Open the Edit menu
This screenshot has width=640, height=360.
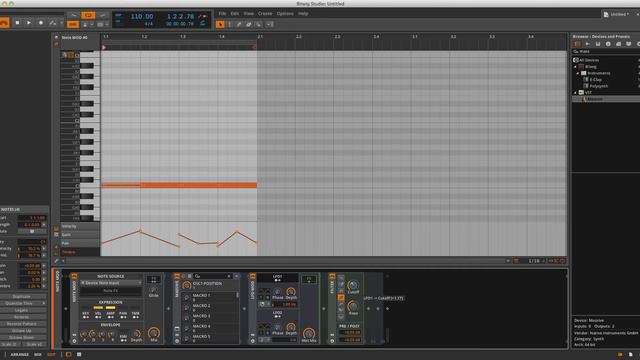click(x=235, y=13)
